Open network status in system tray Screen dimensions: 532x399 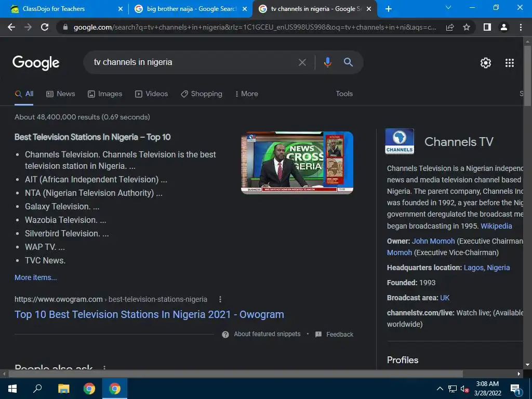click(x=453, y=389)
